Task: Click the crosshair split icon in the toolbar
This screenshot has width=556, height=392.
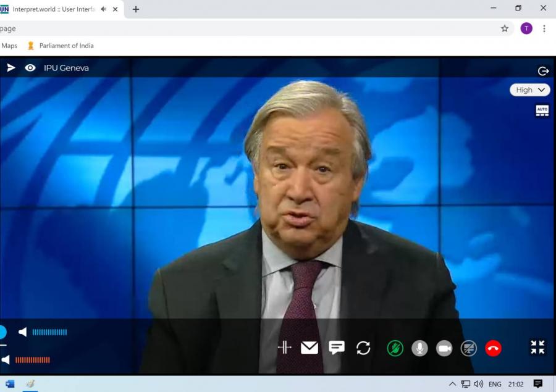Action: 284,348
